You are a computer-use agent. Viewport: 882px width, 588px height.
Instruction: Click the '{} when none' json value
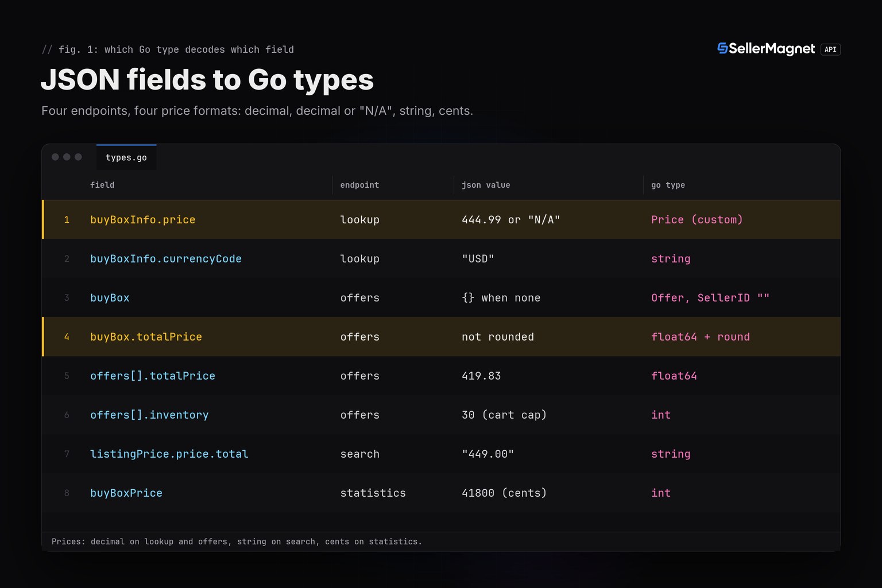click(501, 297)
